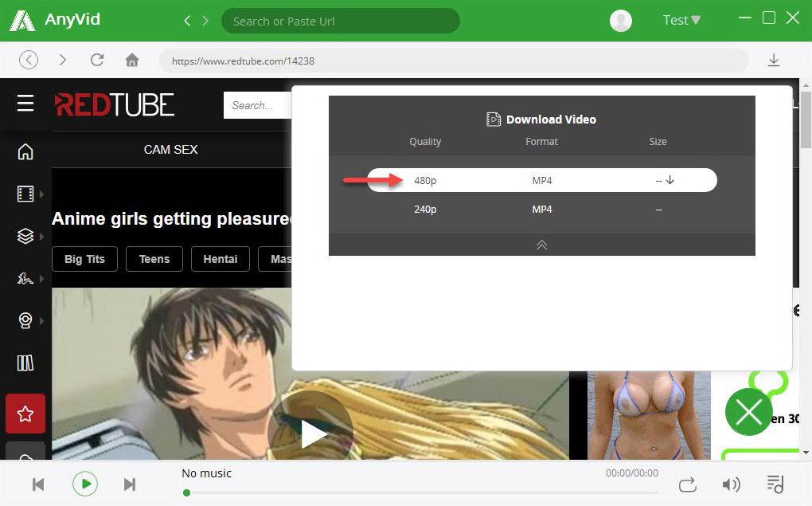Click the Size column header
The image size is (812, 506).
click(x=658, y=142)
